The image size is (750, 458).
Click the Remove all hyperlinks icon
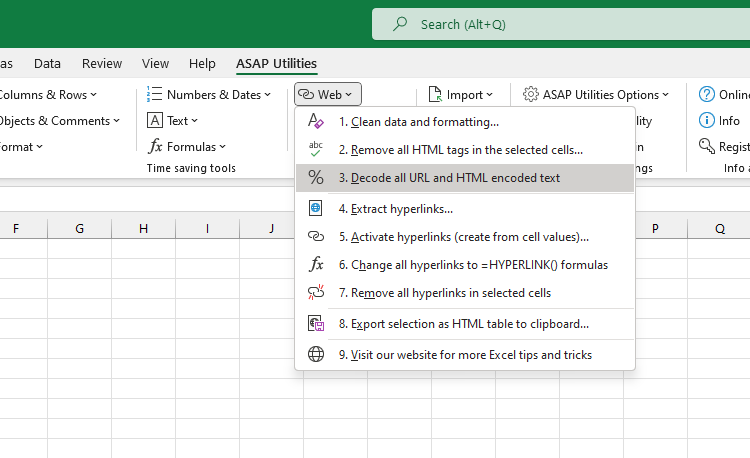[316, 293]
